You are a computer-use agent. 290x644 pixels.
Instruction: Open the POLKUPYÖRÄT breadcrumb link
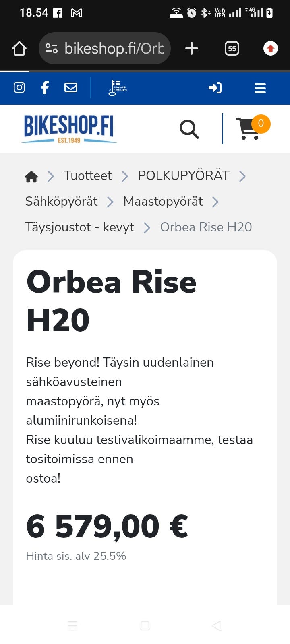pyautogui.click(x=183, y=175)
